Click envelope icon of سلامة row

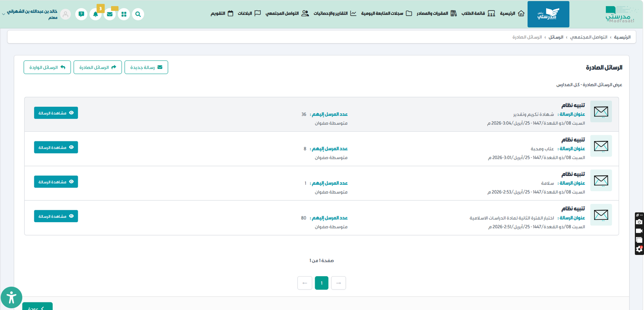click(x=601, y=180)
